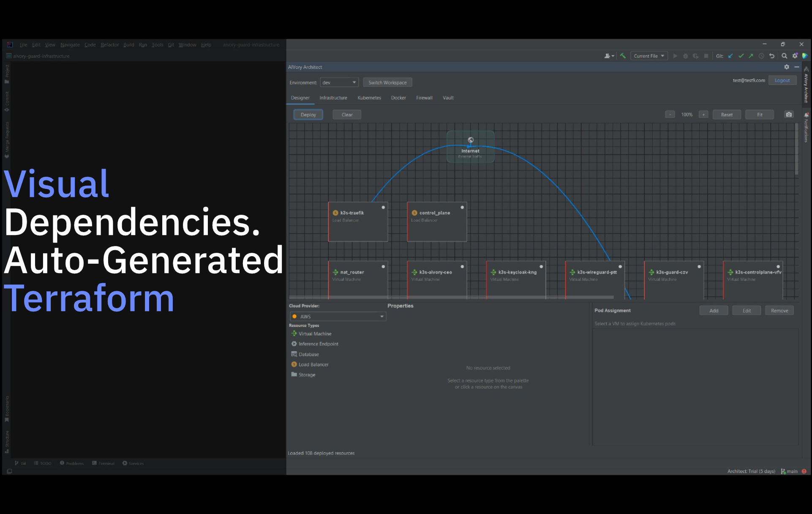This screenshot has width=812, height=514.
Task: Open the Current File run configuration dropdown
Action: [x=649, y=55]
